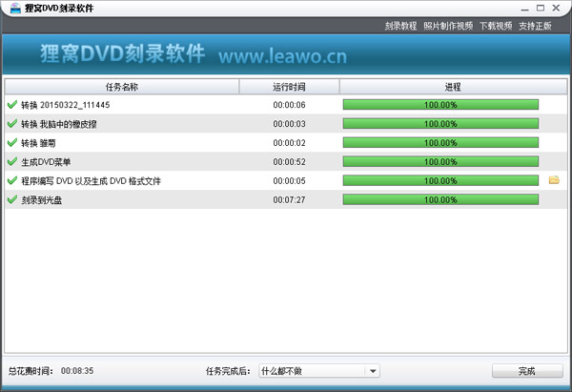This screenshot has width=572, height=392.
Task: Click the 进程 column header
Action: coord(453,87)
